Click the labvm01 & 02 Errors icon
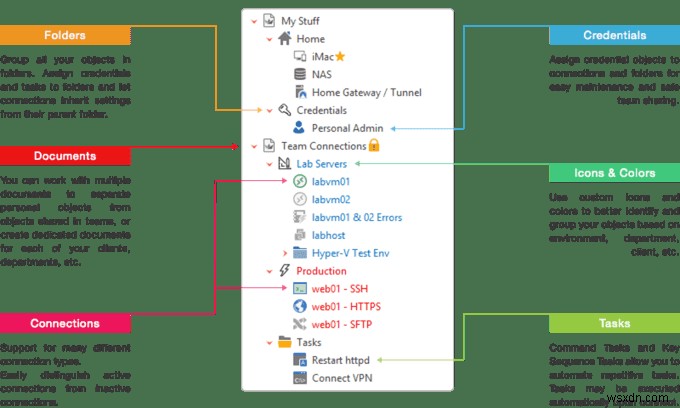The width and height of the screenshot is (680, 408). [x=300, y=217]
